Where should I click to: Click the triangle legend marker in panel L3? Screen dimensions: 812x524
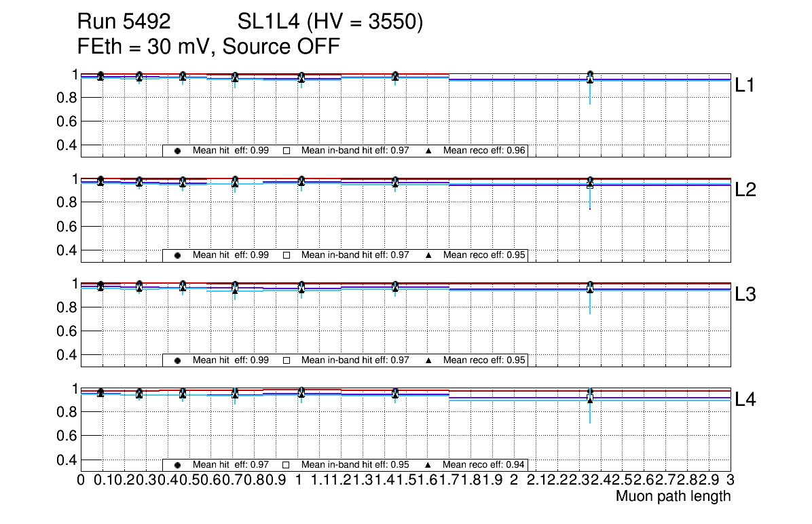coord(429,360)
